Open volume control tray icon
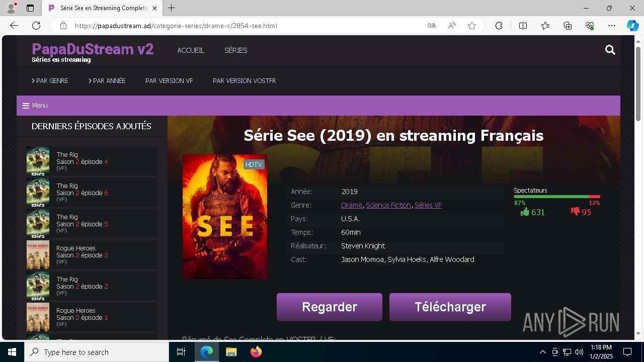The width and height of the screenshot is (644, 362). pyautogui.click(x=579, y=352)
